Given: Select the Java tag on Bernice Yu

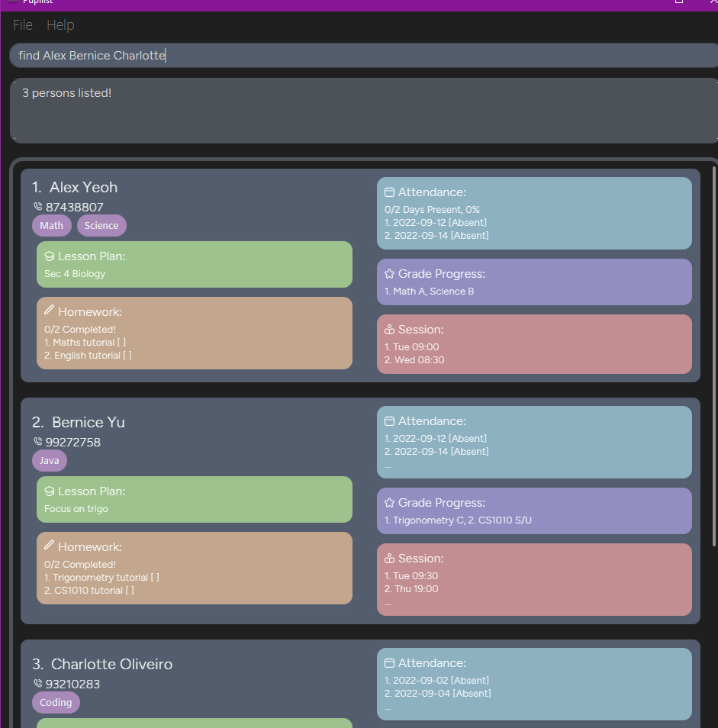Looking at the screenshot, I should [49, 461].
